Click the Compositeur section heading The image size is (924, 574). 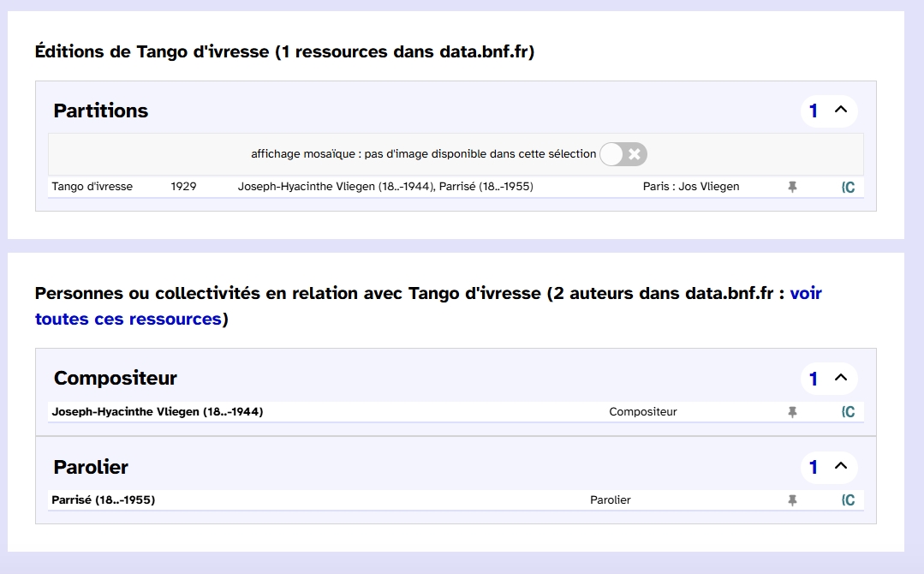(116, 378)
